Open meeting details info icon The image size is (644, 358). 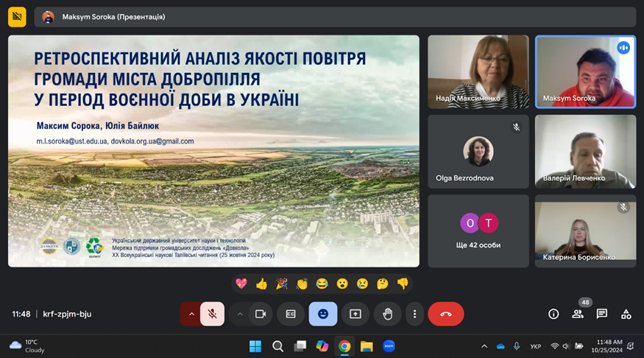click(553, 314)
